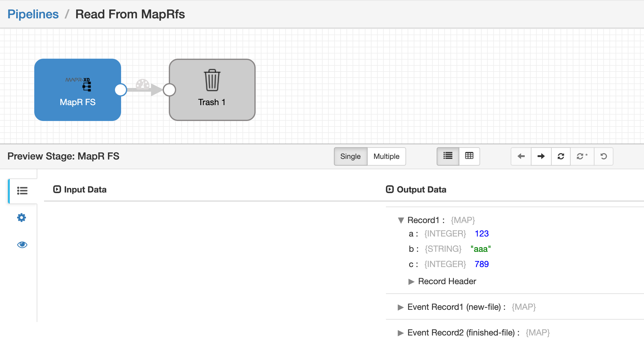Viewport: 644px width, 352px height.
Task: Click the "aaa" string value
Action: 481,249
